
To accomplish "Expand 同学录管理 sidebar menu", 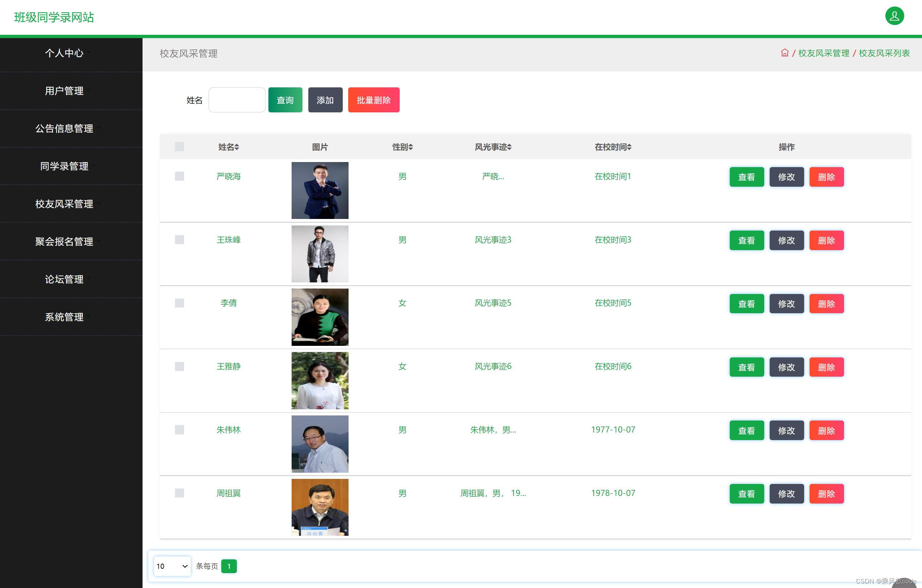I will tap(64, 166).
